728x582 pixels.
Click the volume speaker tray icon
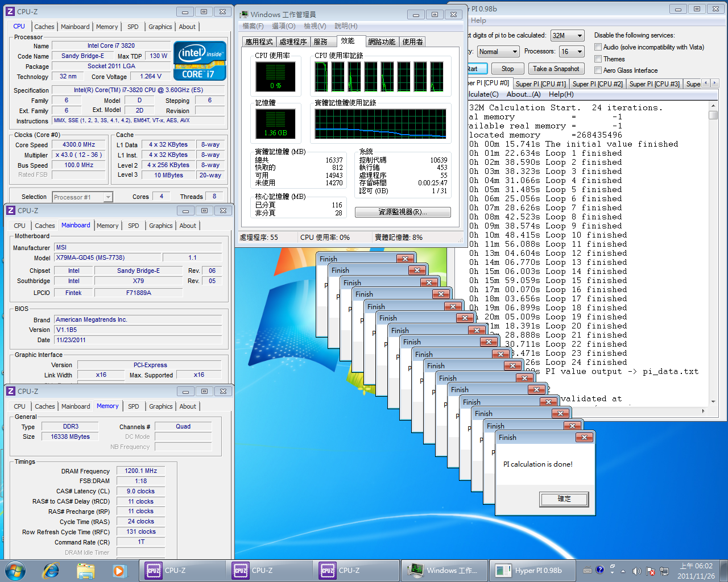tap(636, 571)
